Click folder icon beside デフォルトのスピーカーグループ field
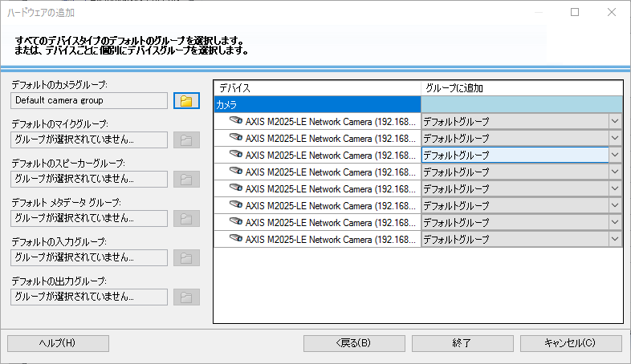631x364 pixels. (186, 179)
